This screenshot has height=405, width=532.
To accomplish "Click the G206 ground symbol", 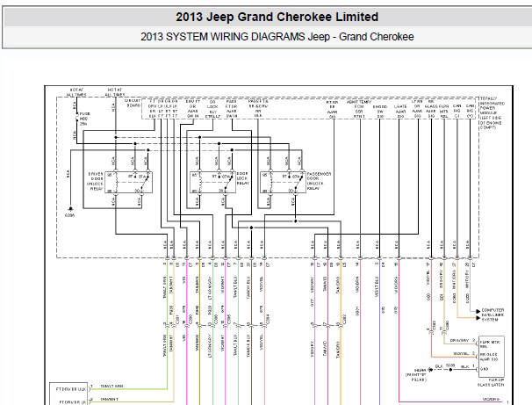I will (70, 209).
